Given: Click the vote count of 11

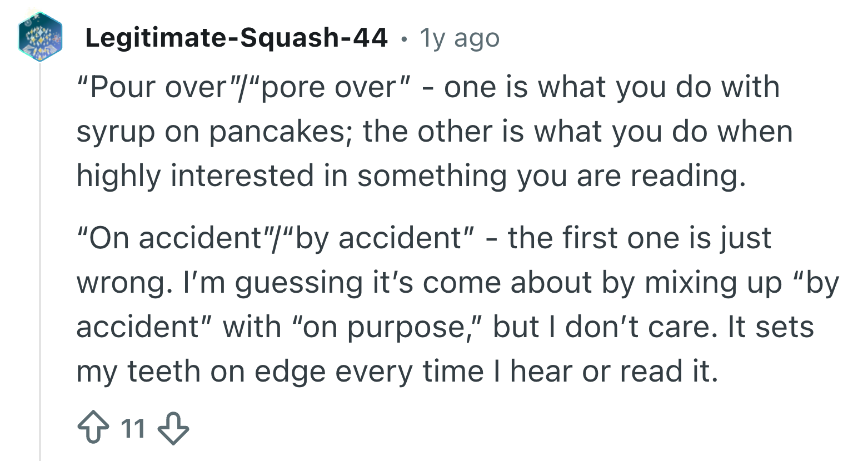Looking at the screenshot, I should [x=133, y=428].
